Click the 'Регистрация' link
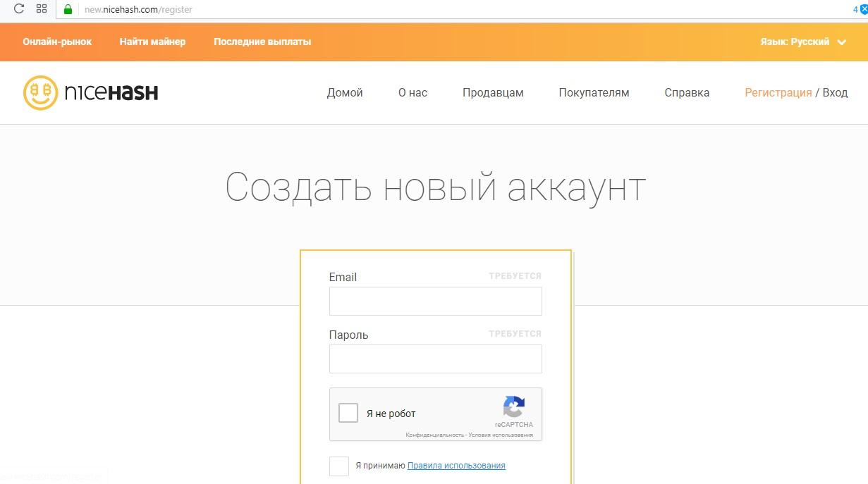 [778, 92]
